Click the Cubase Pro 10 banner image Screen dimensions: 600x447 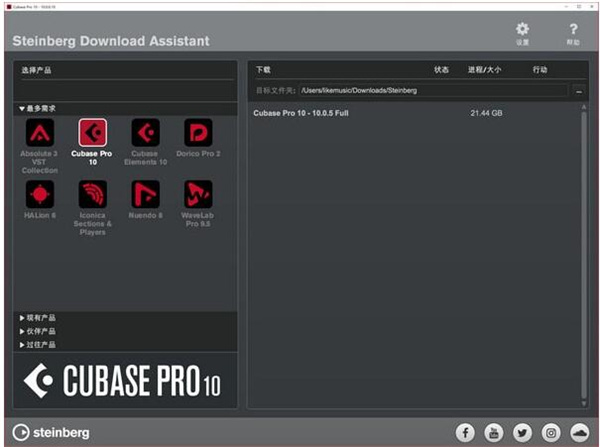coord(125,380)
